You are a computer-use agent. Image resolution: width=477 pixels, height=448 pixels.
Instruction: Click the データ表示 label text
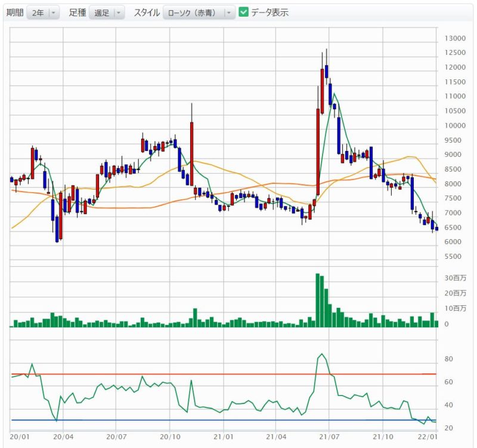point(270,13)
